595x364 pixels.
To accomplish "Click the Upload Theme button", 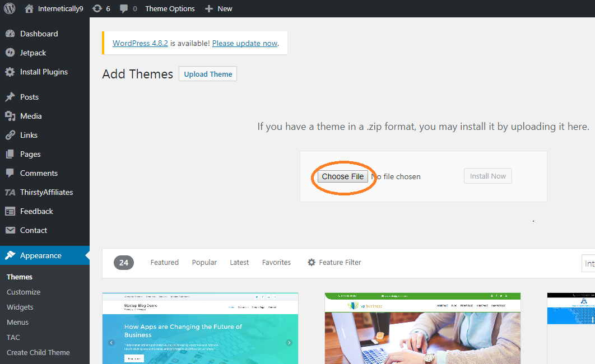I will click(208, 74).
